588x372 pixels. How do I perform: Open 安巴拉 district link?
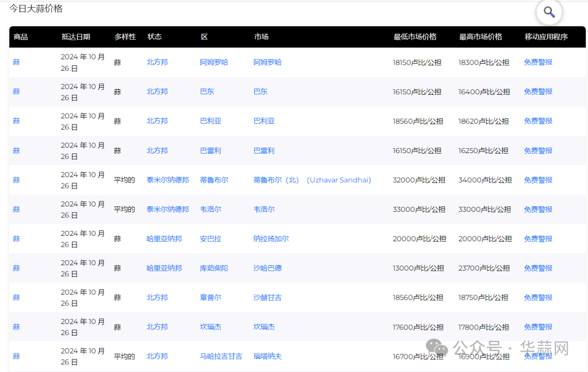click(210, 239)
